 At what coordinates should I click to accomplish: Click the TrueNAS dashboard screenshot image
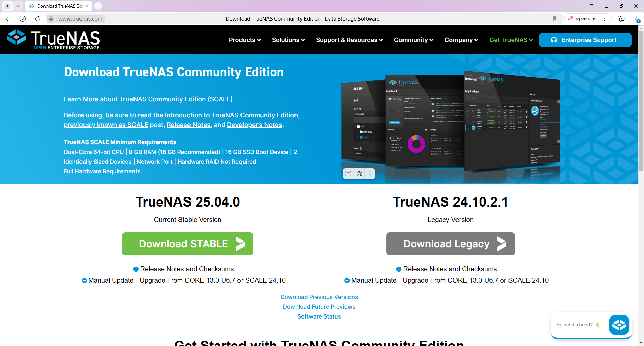[x=451, y=122]
